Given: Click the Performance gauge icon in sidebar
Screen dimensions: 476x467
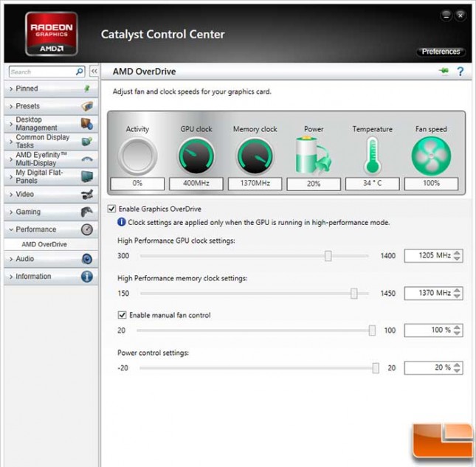Looking at the screenshot, I should click(x=87, y=229).
